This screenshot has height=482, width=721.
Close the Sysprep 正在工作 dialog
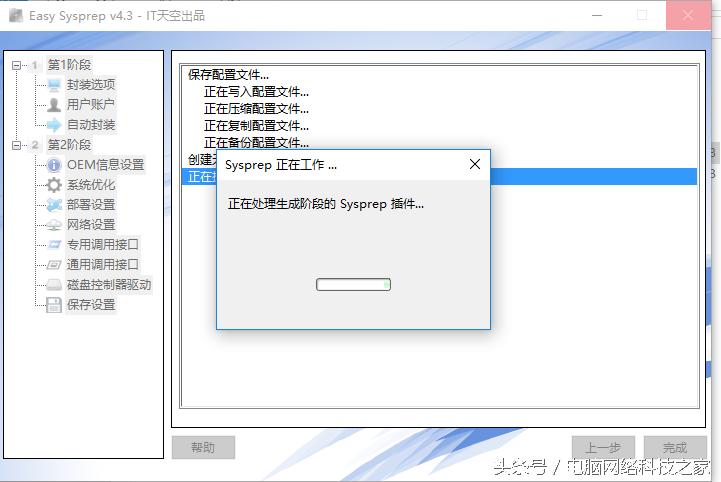[x=475, y=164]
